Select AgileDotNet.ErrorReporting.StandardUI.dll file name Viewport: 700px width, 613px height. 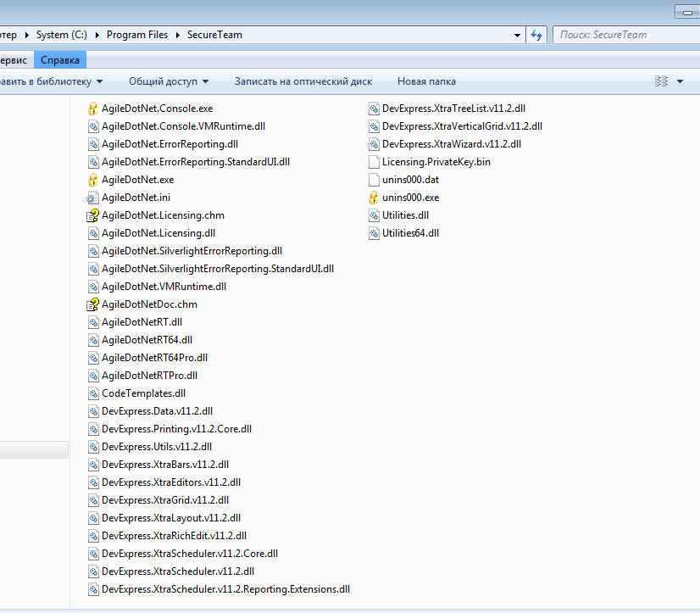196,162
